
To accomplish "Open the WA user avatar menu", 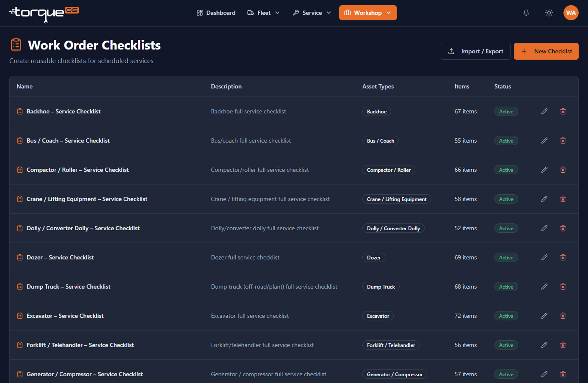I will (571, 13).
